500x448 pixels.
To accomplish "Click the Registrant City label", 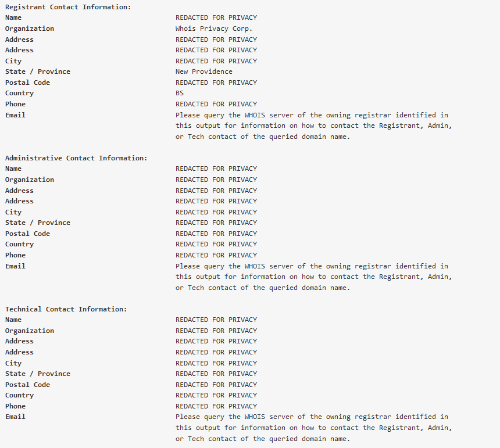I will point(13,61).
